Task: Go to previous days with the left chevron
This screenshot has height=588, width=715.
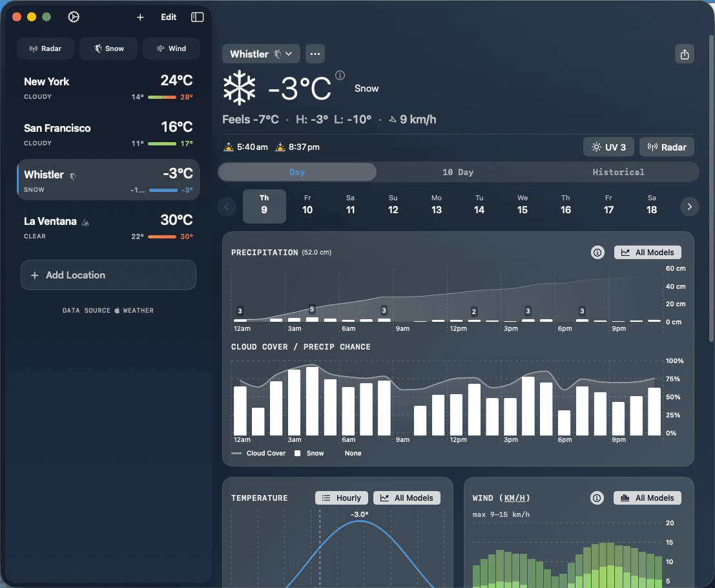Action: (226, 207)
